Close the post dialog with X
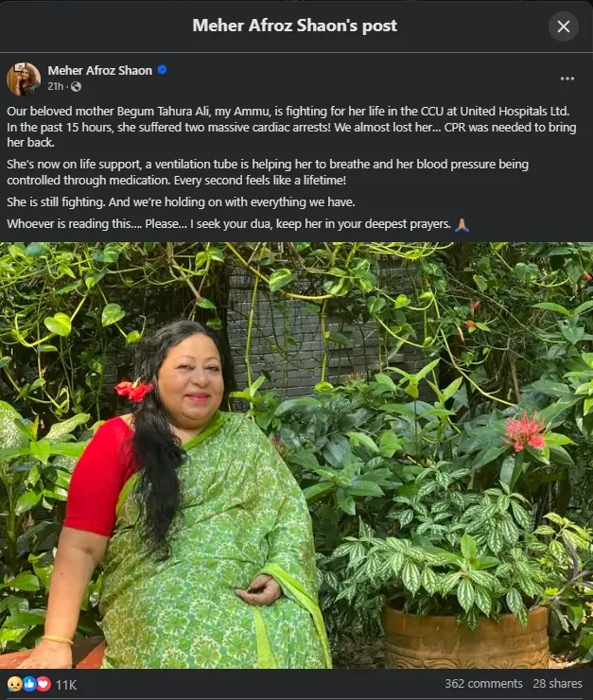The width and height of the screenshot is (593, 700). tap(563, 26)
